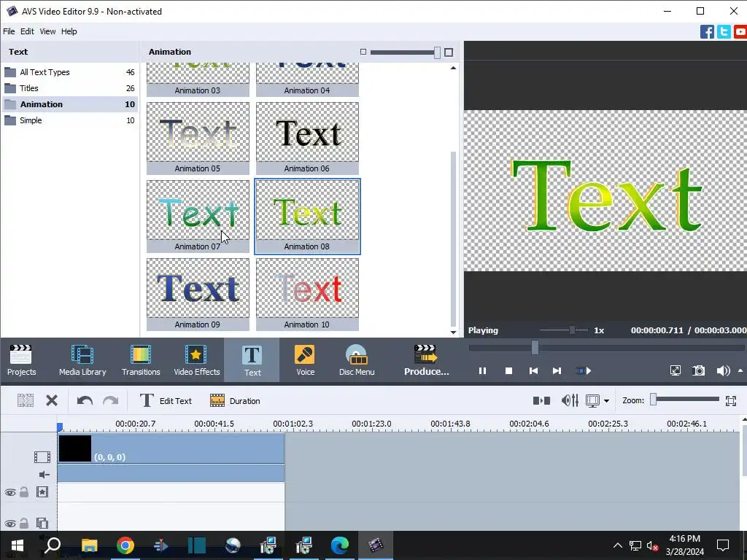Screen dimensions: 747x560
Task: Select the Animation category
Action: [x=69, y=104]
